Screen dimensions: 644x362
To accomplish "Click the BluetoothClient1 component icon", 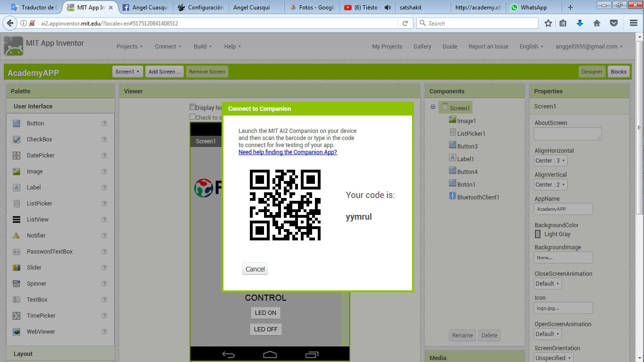I will 453,197.
